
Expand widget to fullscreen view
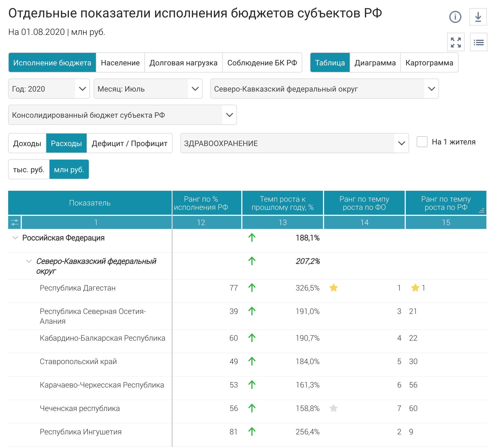(456, 43)
